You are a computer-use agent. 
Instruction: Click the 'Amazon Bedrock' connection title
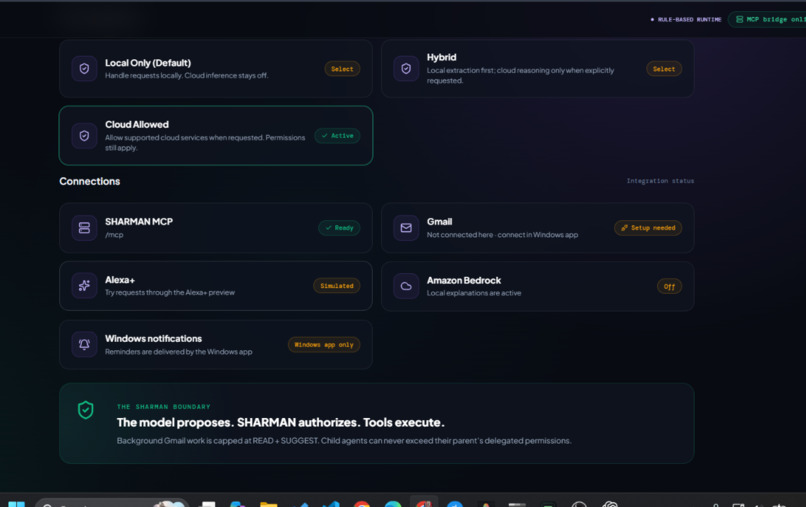click(464, 281)
